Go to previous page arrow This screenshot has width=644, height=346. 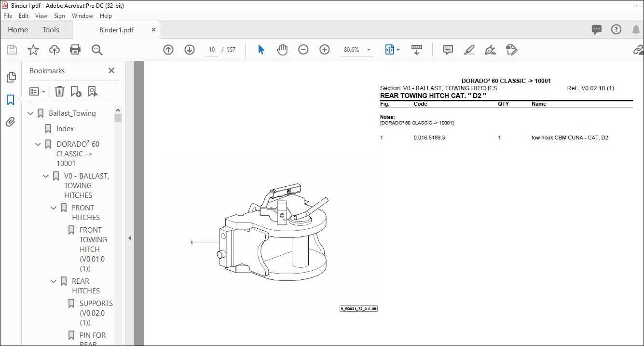pyautogui.click(x=168, y=50)
